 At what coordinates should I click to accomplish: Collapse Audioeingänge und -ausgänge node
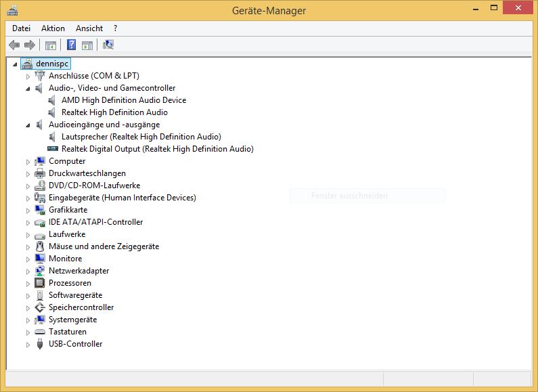(x=28, y=125)
